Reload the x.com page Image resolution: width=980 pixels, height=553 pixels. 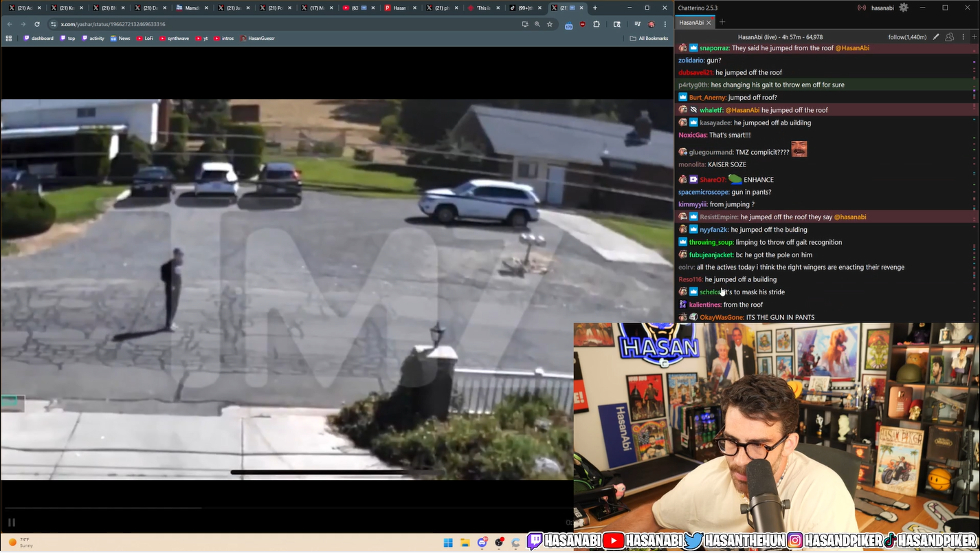[37, 24]
